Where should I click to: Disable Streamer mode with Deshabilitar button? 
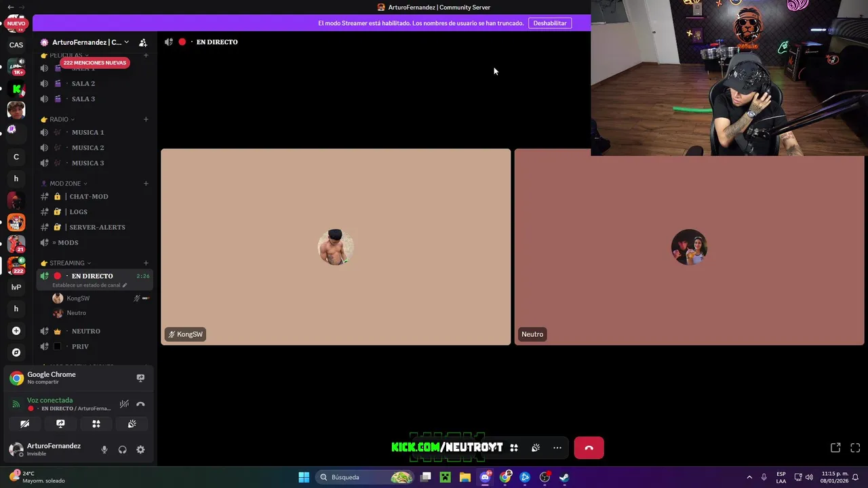(x=550, y=23)
